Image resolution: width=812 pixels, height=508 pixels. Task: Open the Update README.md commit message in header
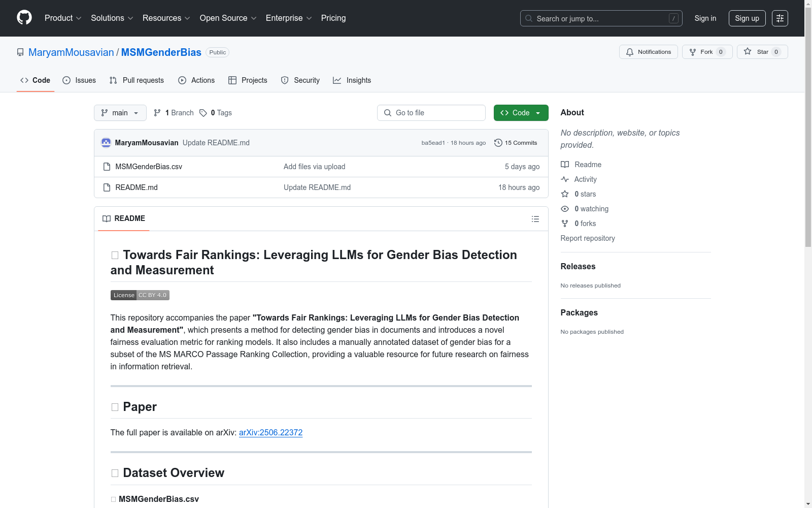point(216,143)
